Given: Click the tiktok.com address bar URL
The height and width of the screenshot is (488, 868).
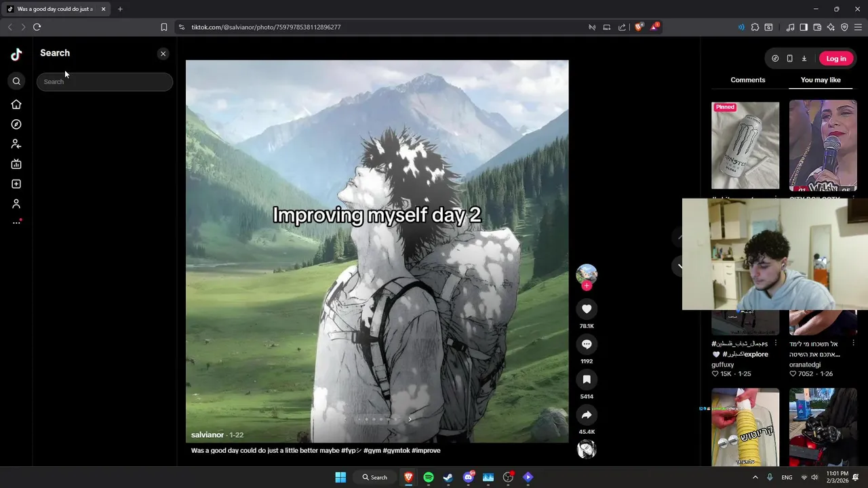Looking at the screenshot, I should pos(266,27).
